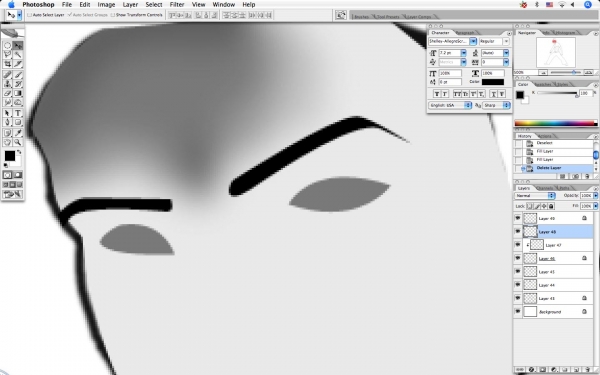Click the Delete layer trash icon
This screenshot has height=375, width=600.
pyautogui.click(x=587, y=370)
